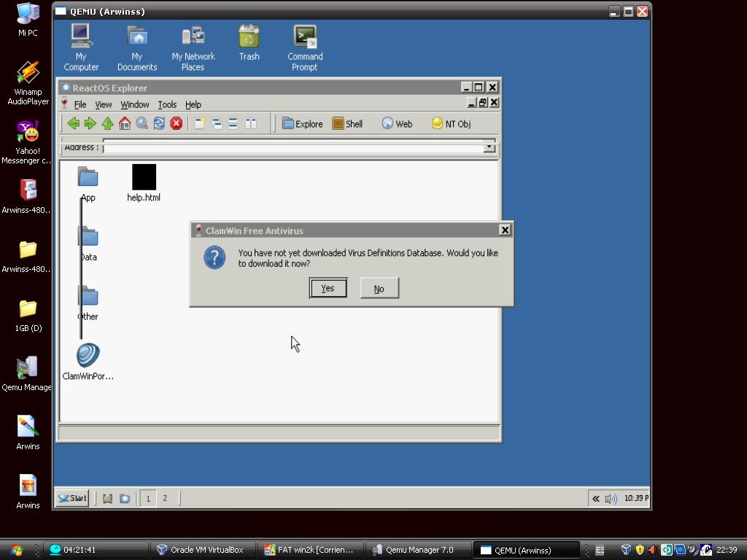This screenshot has width=747, height=560.
Task: Click the green Back arrow in Explorer toolbar
Action: click(x=73, y=124)
